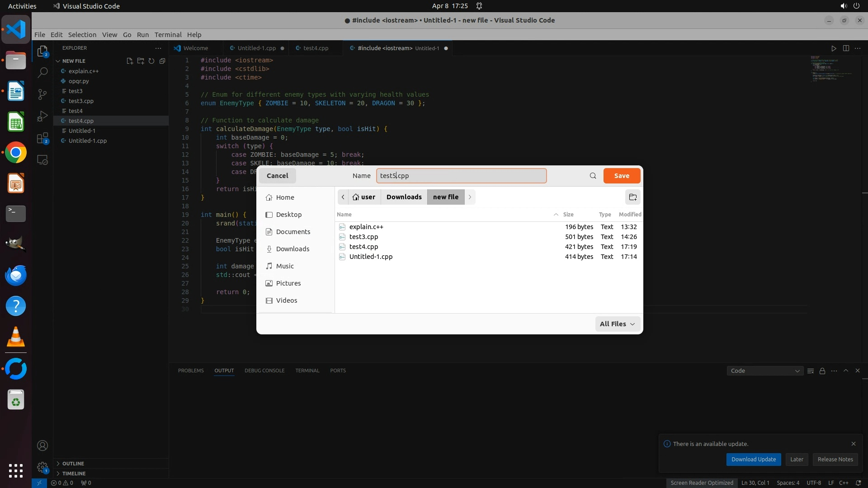Toggle the output scroll lock icon

click(x=822, y=371)
